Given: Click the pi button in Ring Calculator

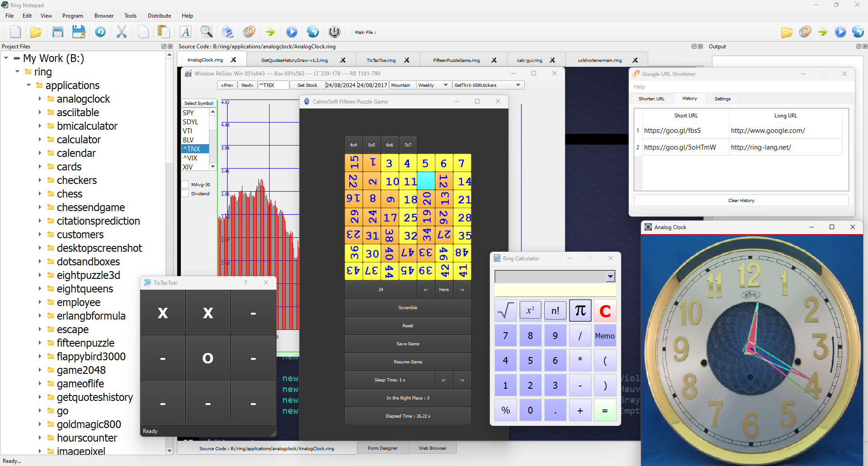Looking at the screenshot, I should [x=580, y=311].
